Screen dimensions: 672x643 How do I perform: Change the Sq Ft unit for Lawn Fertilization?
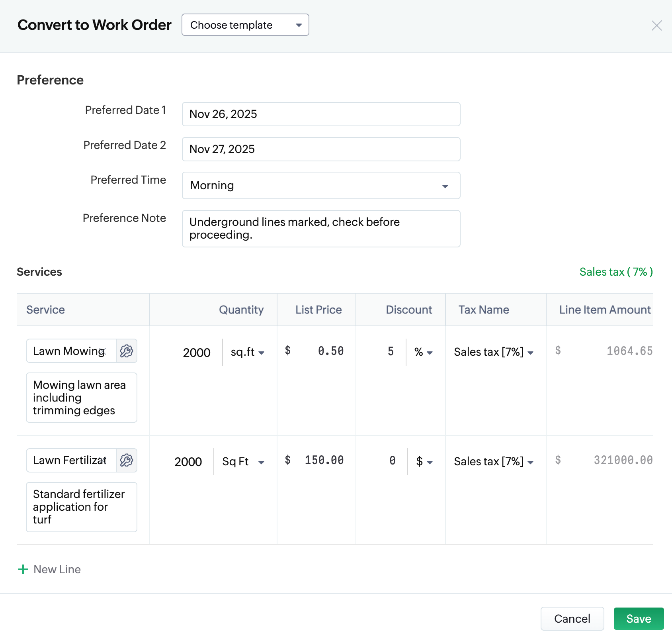pos(243,462)
